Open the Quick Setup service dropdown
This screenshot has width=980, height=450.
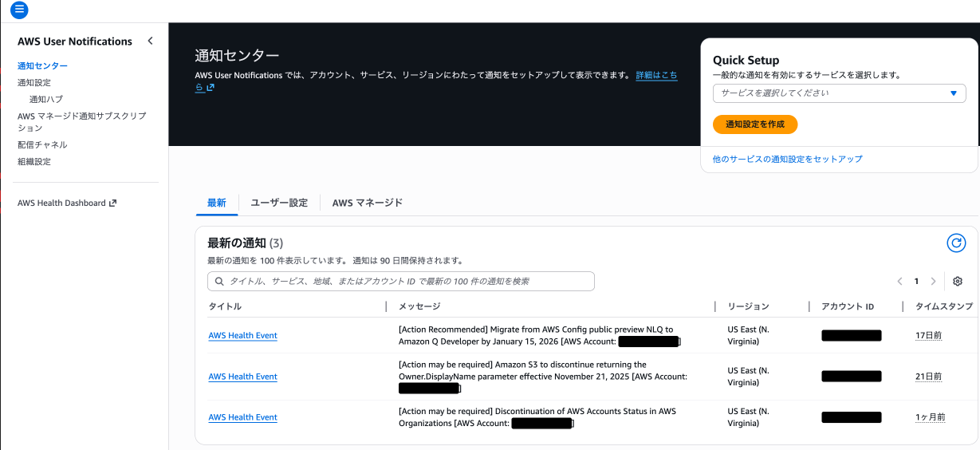(839, 93)
